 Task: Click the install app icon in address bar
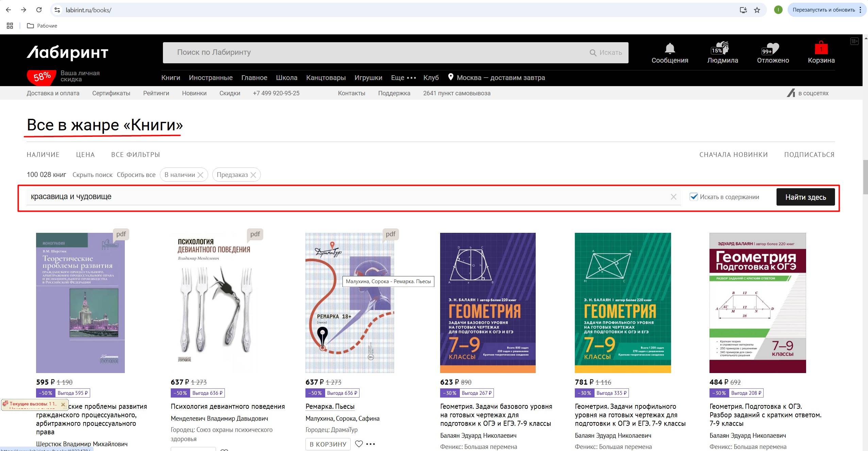click(743, 10)
